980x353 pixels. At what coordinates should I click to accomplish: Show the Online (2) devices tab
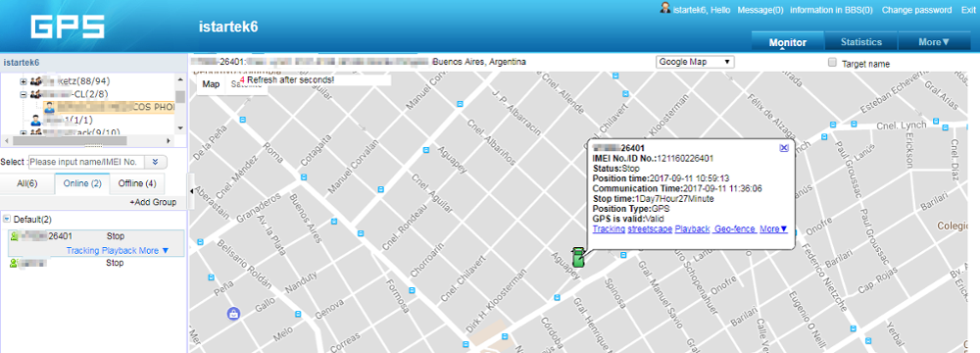tap(82, 183)
